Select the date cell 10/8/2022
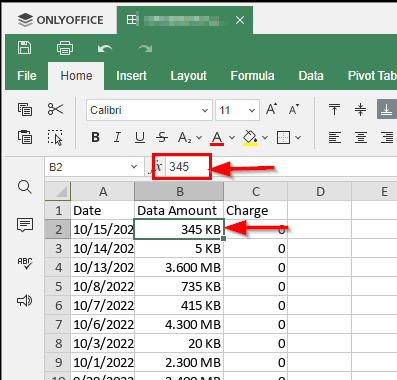The image size is (397, 380). pyautogui.click(x=103, y=286)
